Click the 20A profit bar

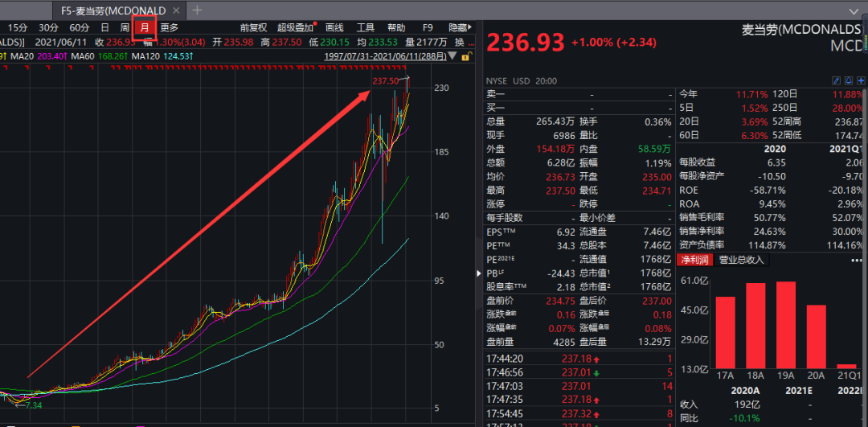pyautogui.click(x=816, y=337)
